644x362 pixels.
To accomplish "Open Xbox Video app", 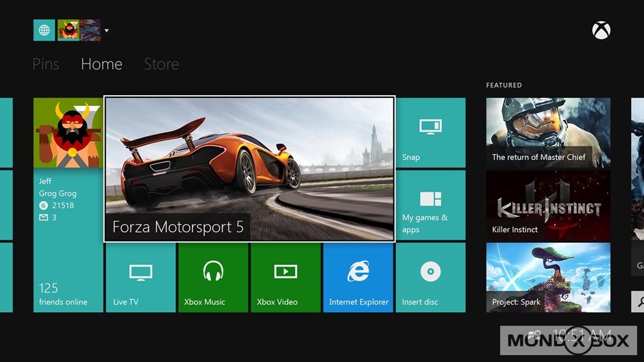I will (x=286, y=277).
